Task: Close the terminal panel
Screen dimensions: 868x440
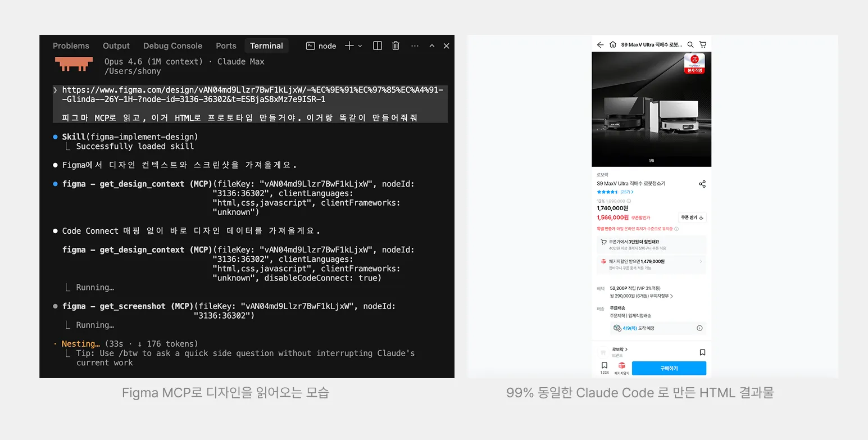Action: (x=446, y=46)
